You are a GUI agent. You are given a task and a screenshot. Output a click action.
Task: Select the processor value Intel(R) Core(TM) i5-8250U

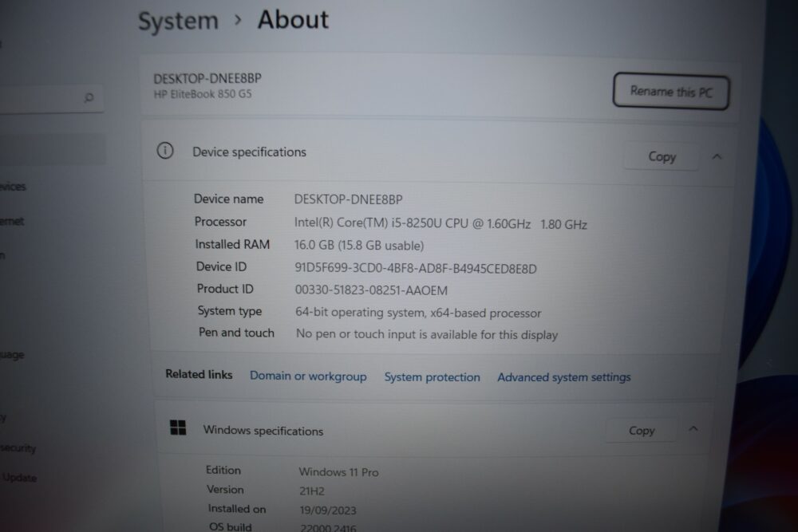tap(379, 223)
